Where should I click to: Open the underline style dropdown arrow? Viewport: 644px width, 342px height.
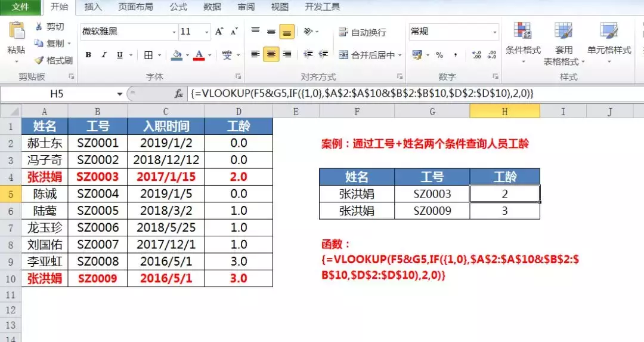click(131, 55)
